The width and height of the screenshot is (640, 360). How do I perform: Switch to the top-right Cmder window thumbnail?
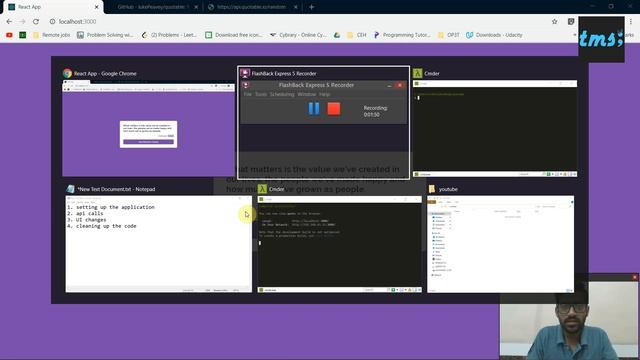click(495, 128)
